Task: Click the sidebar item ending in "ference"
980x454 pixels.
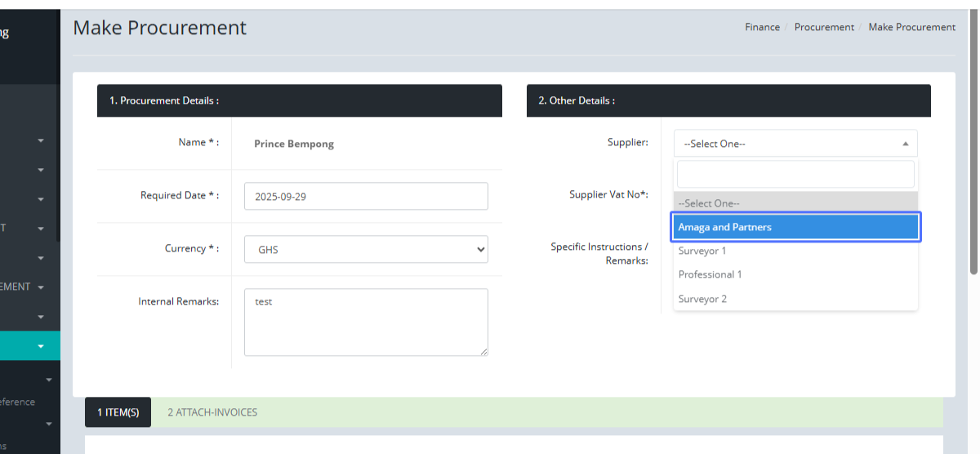Action: pos(16,402)
